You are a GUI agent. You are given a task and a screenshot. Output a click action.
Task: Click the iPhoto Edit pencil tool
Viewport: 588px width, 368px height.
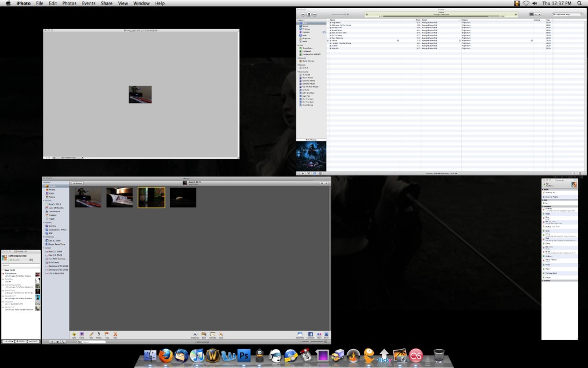pyautogui.click(x=91, y=335)
